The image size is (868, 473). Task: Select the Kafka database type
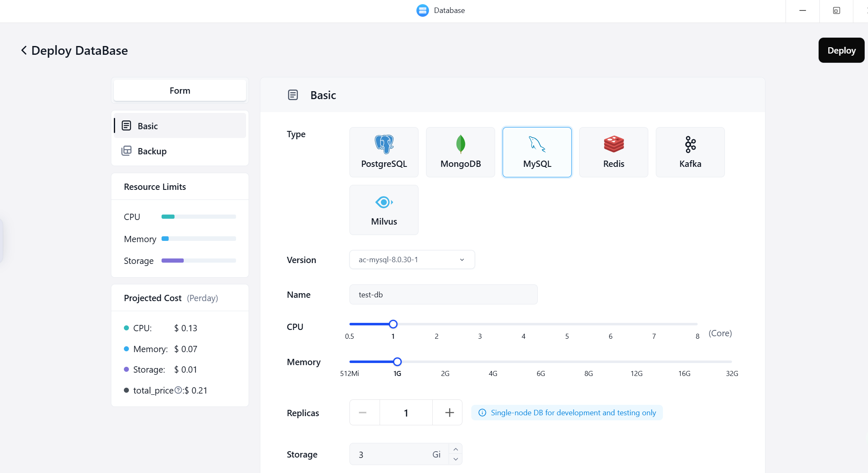pos(690,152)
